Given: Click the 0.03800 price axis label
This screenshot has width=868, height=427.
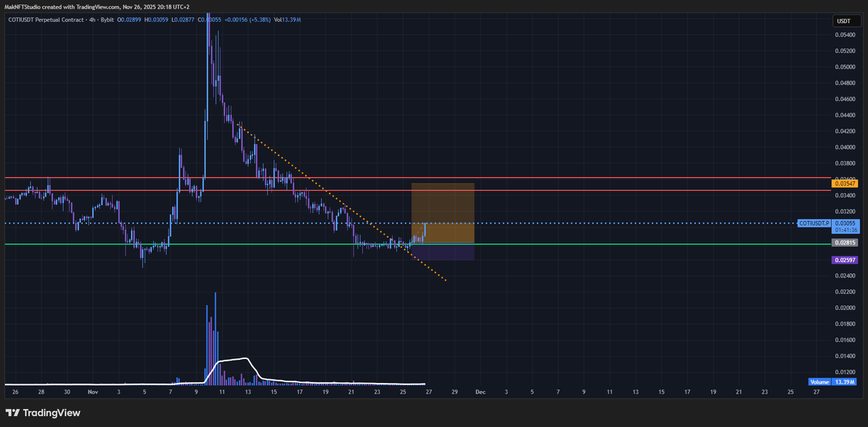Looking at the screenshot, I should point(843,163).
